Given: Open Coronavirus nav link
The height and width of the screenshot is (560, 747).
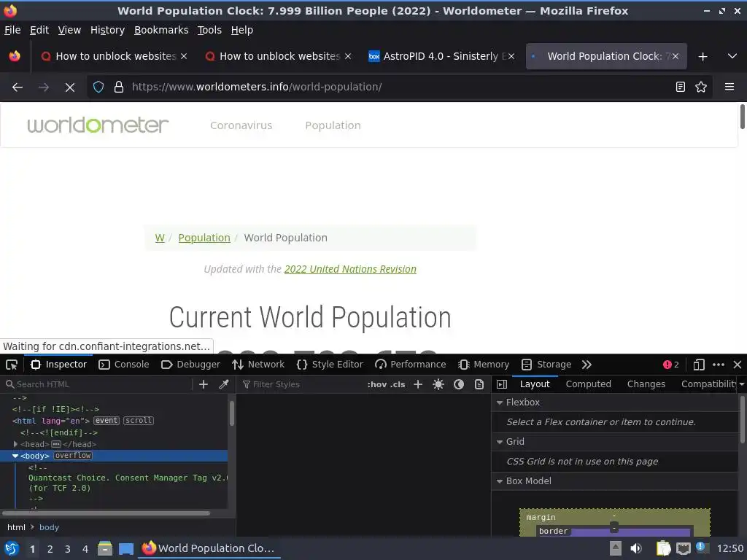Looking at the screenshot, I should [241, 125].
